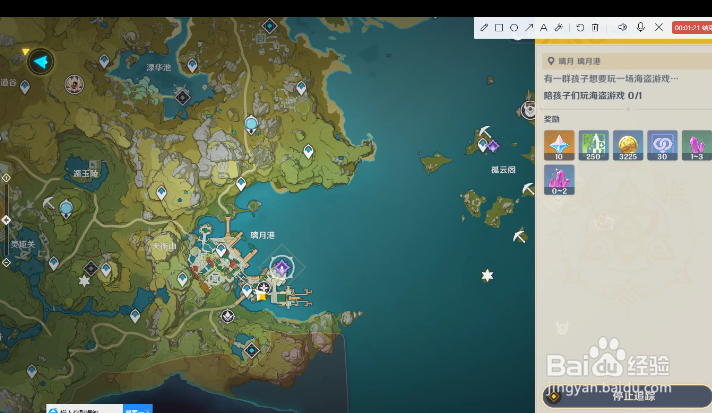Viewport: 712px width, 413px height.
Task: Click the quest objective 陪孩子们玩海盗游戏 0/1
Action: (593, 95)
